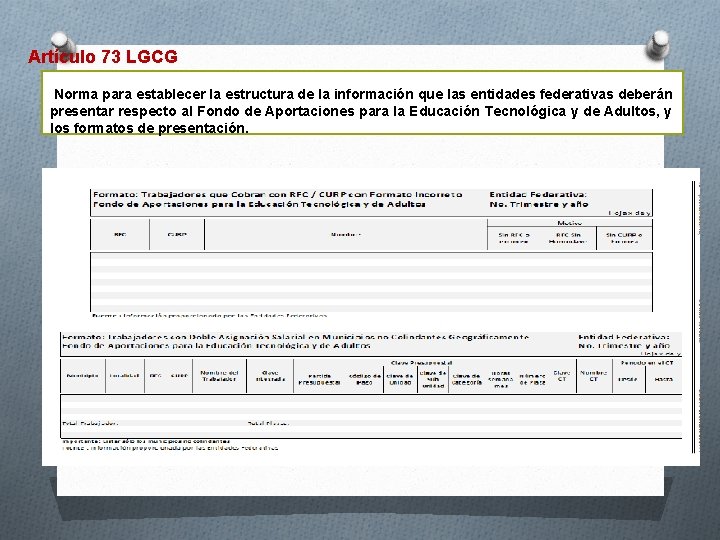The image size is (720, 540).
Task: Click the "Importante" note under the lower table
Action: (x=146, y=441)
